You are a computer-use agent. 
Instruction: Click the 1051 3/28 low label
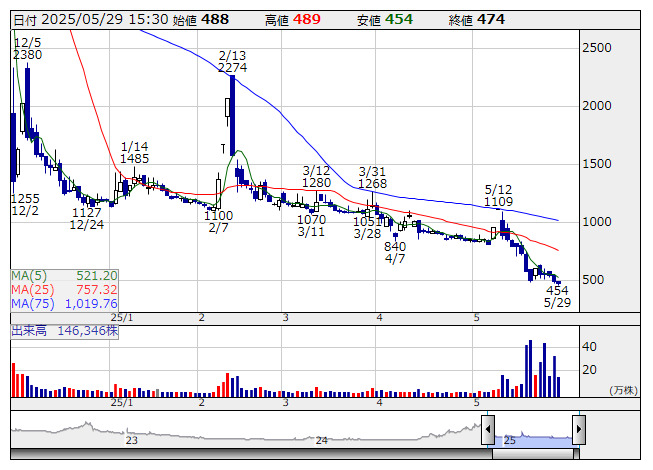(x=367, y=227)
